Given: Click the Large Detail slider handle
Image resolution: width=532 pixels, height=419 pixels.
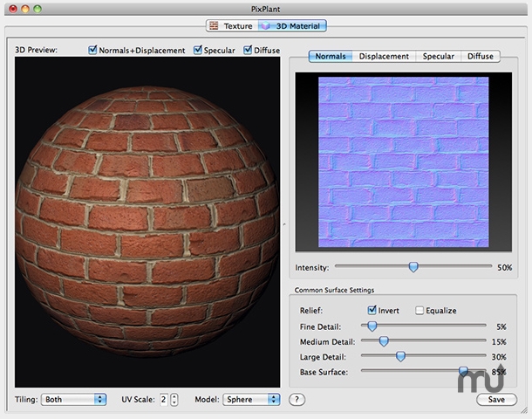Looking at the screenshot, I should click(400, 356).
